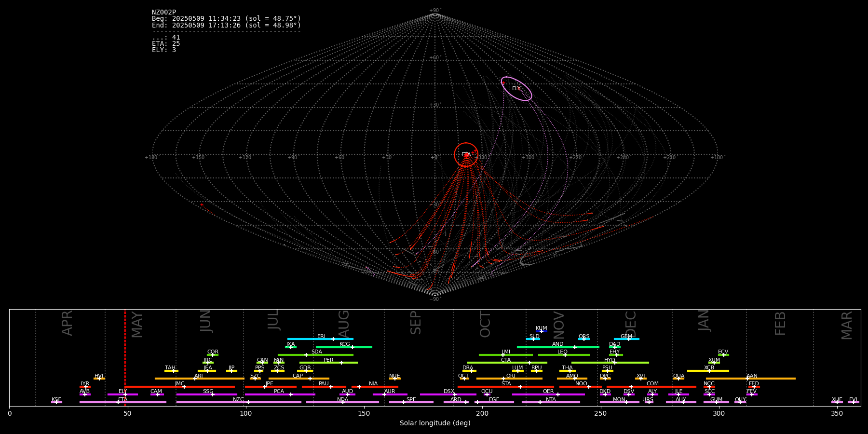Viewport: 868px width, 434px height.
Task: Click the 200 tick on the solar longitude axis
Action: 482,414
